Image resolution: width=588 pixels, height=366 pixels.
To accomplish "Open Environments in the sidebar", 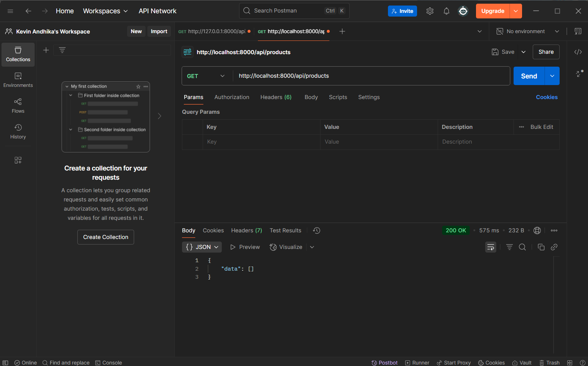I will (x=18, y=80).
